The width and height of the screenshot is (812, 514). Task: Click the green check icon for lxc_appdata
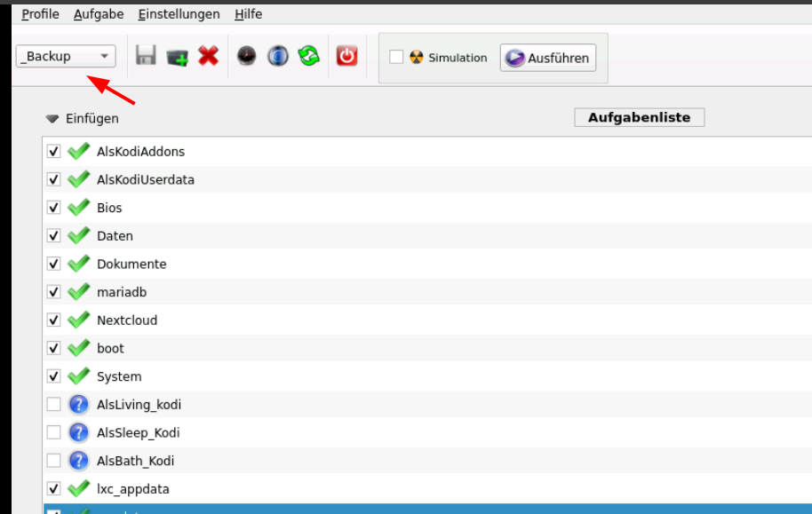coord(79,488)
